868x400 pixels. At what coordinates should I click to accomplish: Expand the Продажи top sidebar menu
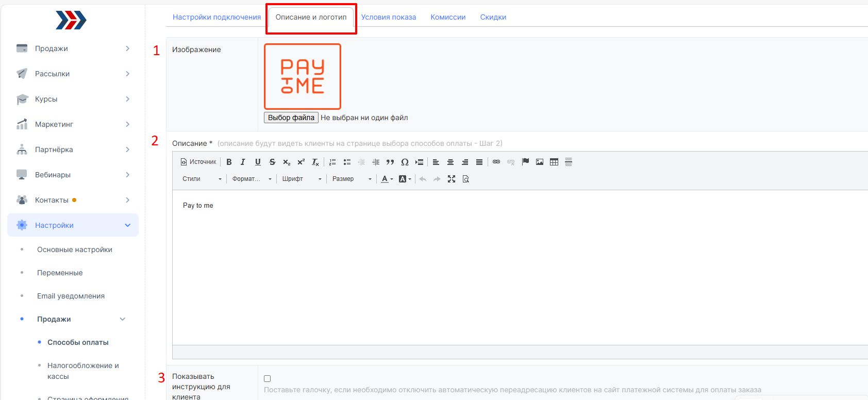73,48
